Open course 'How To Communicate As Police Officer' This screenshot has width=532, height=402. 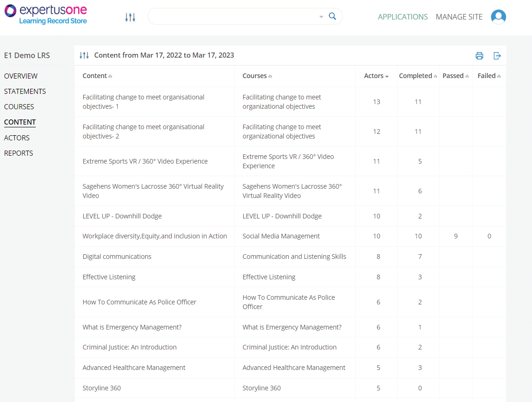288,302
